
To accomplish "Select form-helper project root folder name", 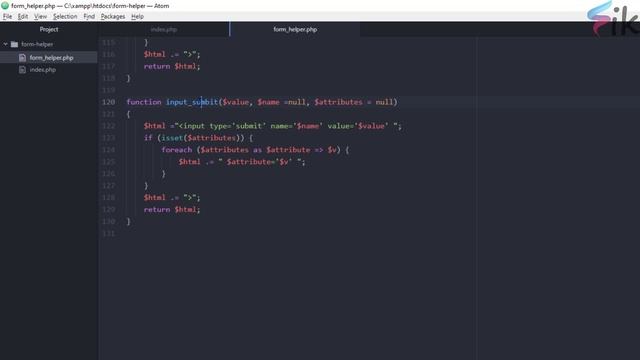I will pyautogui.click(x=37, y=44).
